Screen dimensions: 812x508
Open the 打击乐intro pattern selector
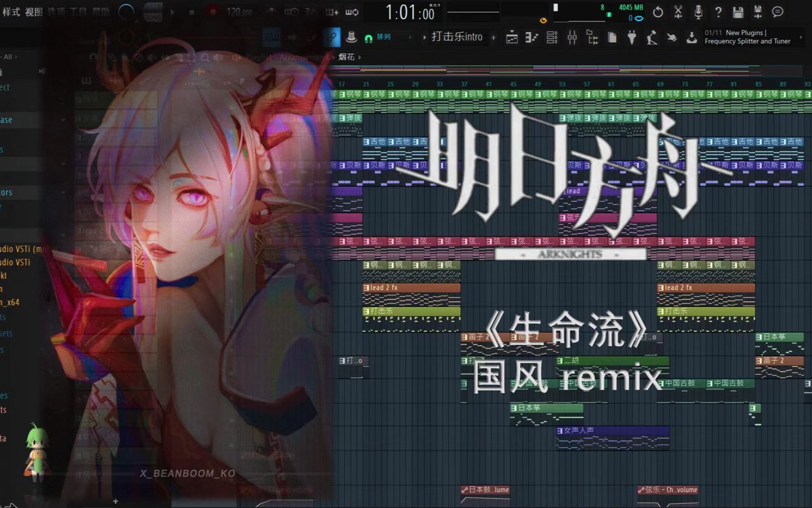457,37
